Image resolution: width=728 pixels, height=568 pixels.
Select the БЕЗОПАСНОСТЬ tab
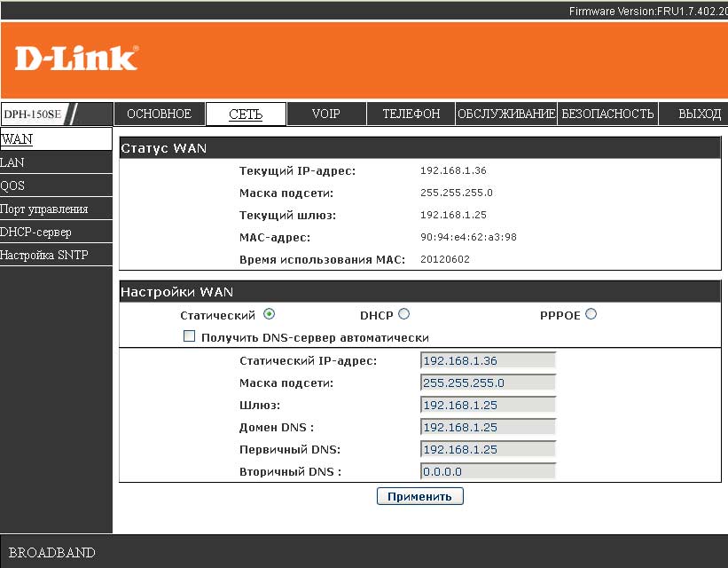click(607, 114)
